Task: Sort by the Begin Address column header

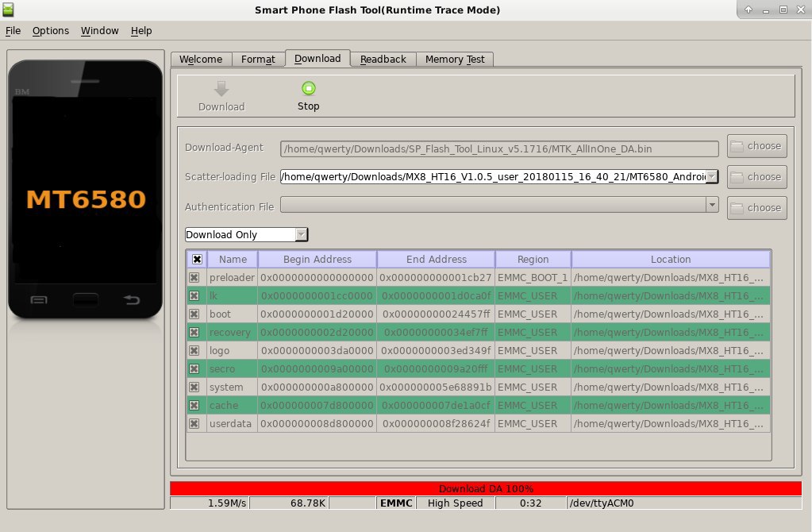Action: 317,260
